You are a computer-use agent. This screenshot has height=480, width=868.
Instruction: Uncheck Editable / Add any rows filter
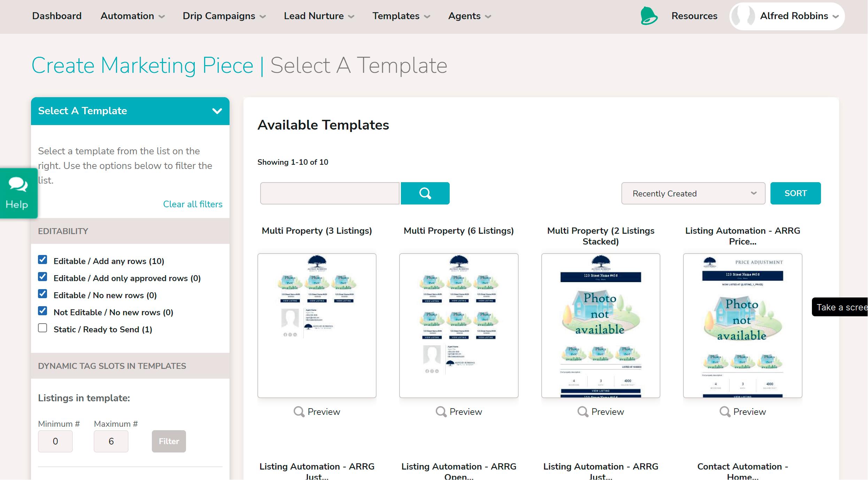point(42,260)
